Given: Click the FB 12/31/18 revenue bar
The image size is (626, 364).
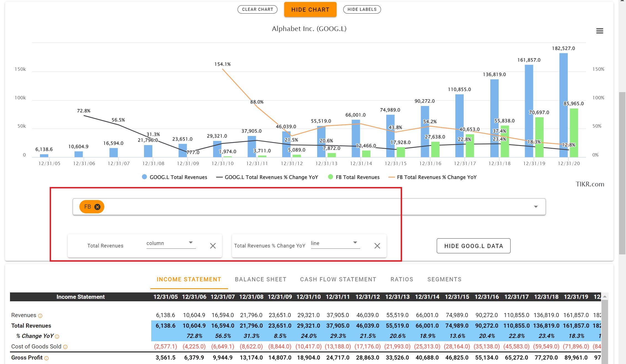Looking at the screenshot, I should (x=505, y=141).
